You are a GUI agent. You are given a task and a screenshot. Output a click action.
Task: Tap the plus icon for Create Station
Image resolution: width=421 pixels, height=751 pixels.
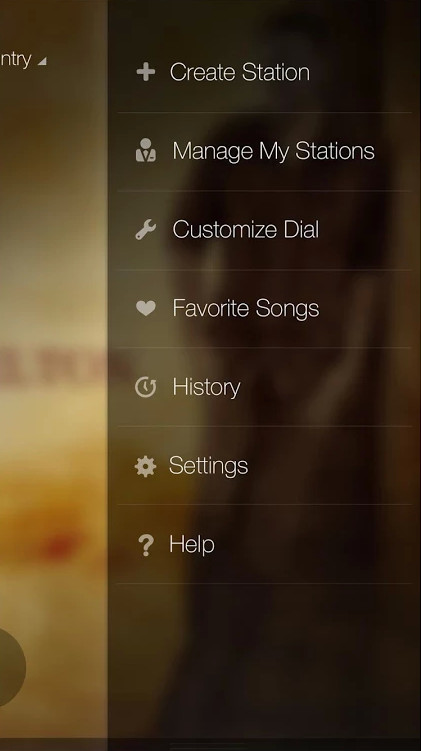[x=146, y=72]
